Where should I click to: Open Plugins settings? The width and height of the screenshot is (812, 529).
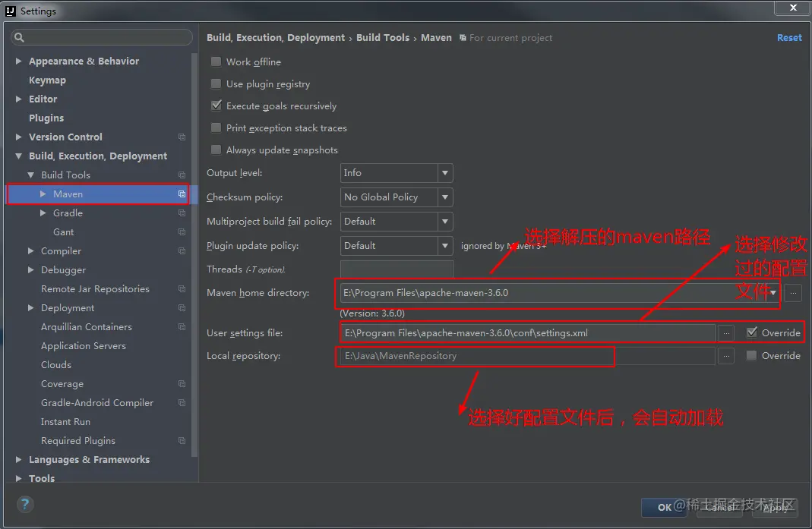(46, 118)
